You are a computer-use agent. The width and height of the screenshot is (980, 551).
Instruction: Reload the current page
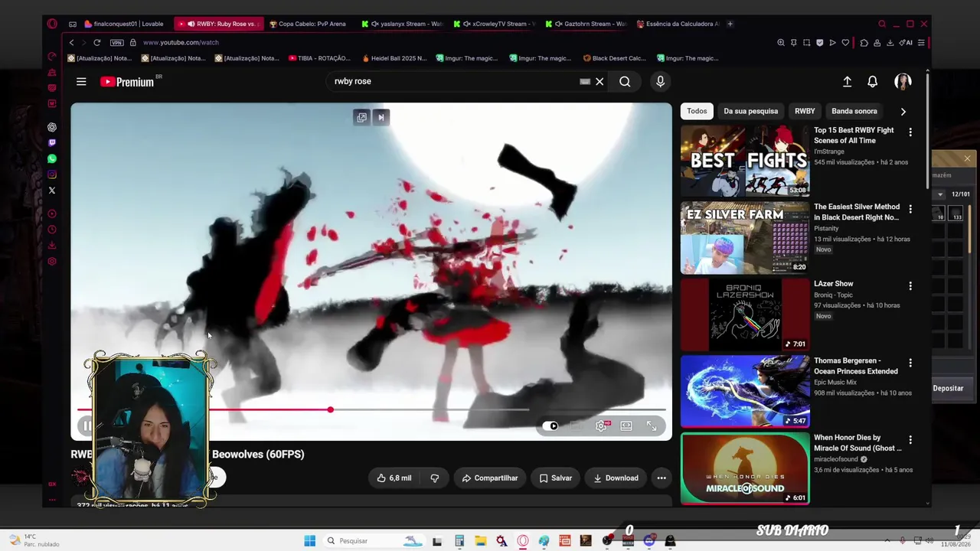pyautogui.click(x=96, y=43)
